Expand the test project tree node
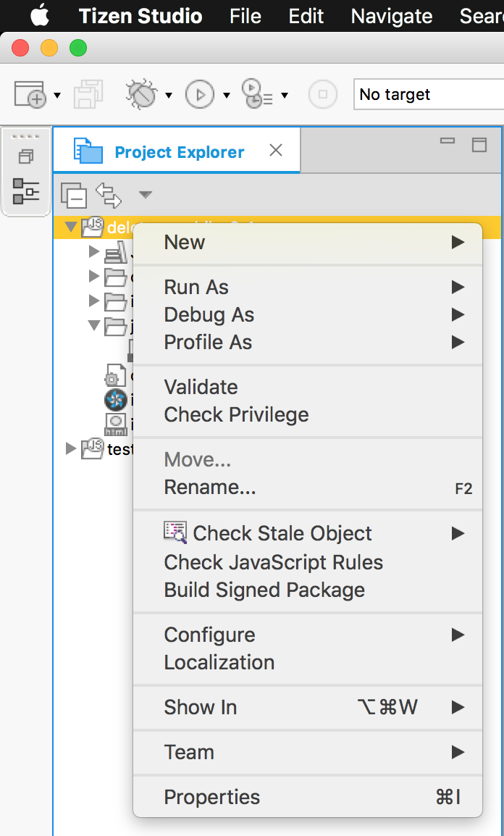The width and height of the screenshot is (504, 836). pos(71,449)
